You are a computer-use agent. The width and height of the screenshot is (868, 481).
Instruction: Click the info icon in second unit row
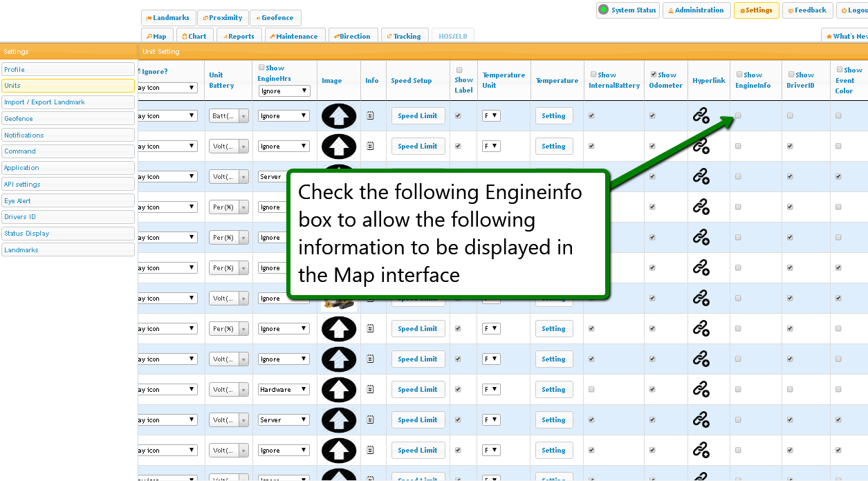pos(371,147)
